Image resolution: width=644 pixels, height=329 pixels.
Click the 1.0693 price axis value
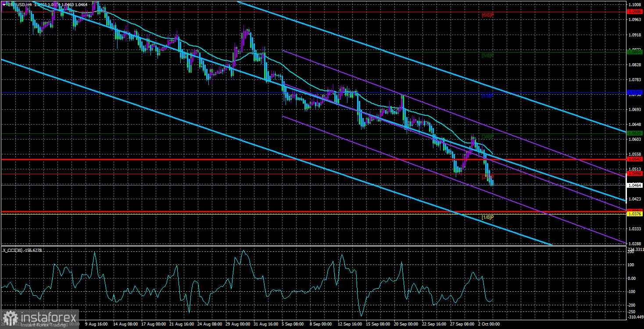tap(635, 109)
